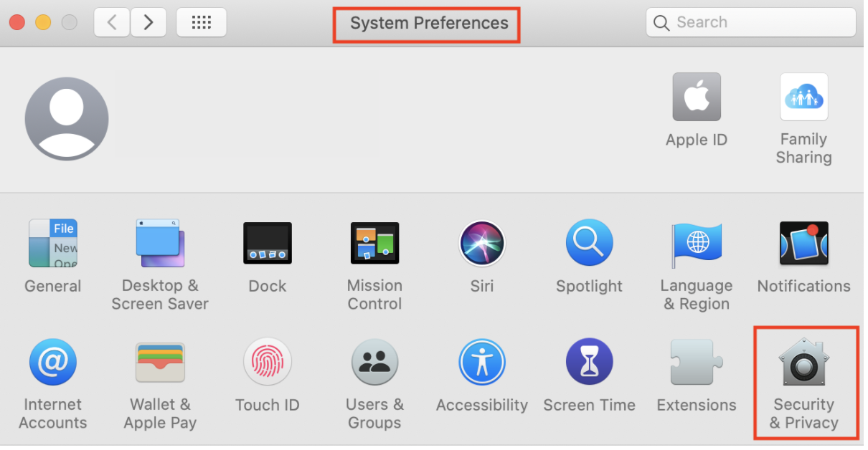Open Spotlight preferences
Image resolution: width=868 pixels, height=450 pixels.
[x=589, y=244]
